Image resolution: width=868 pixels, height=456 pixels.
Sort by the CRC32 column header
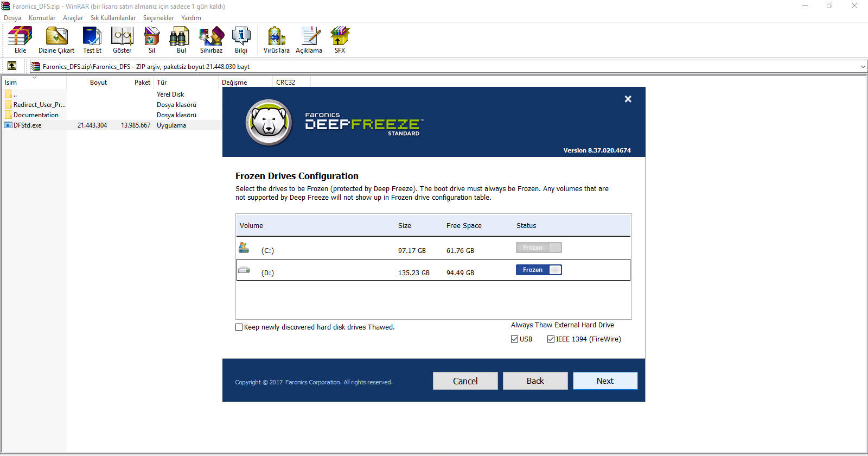pyautogui.click(x=292, y=83)
